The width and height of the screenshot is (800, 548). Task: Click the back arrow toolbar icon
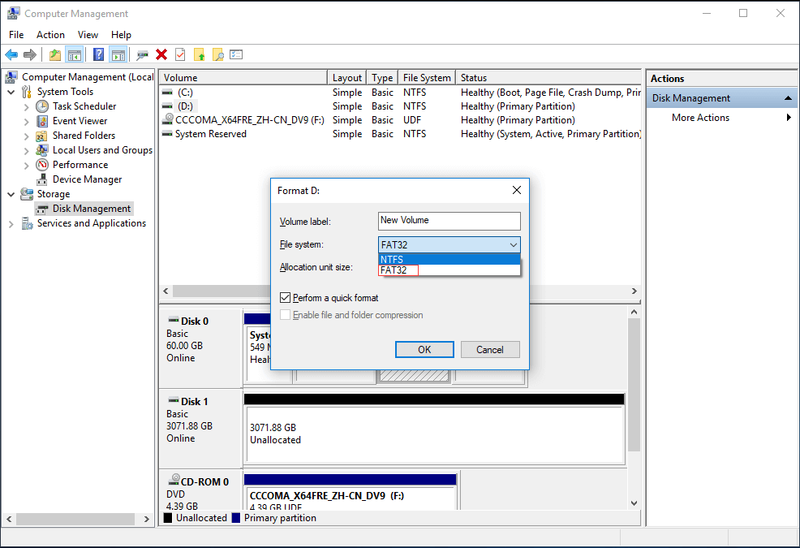[x=11, y=55]
